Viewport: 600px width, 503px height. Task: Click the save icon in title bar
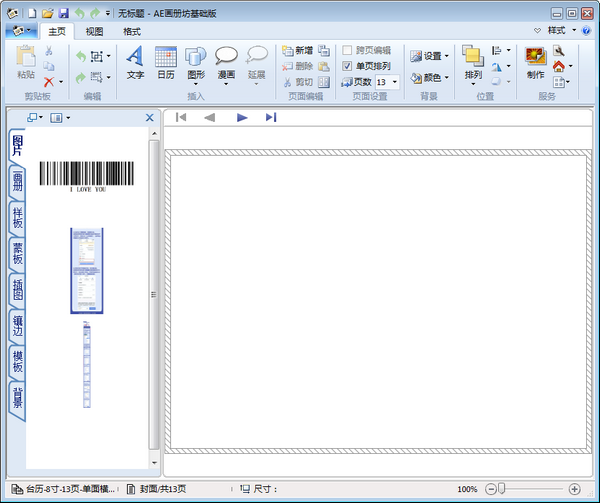coord(63,13)
